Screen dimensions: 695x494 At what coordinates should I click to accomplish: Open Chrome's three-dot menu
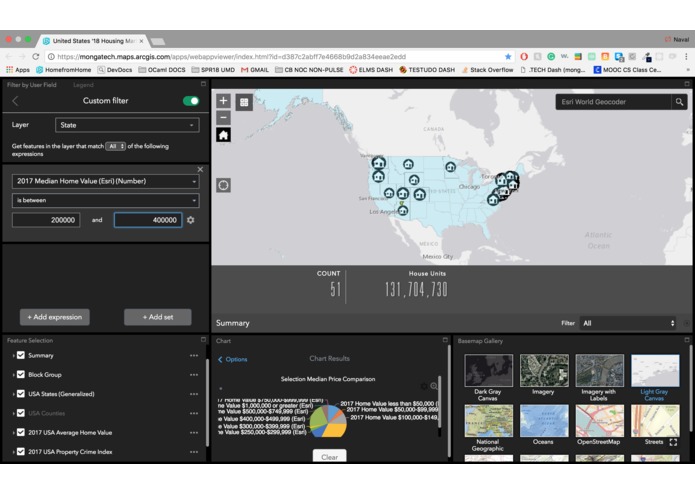686,56
